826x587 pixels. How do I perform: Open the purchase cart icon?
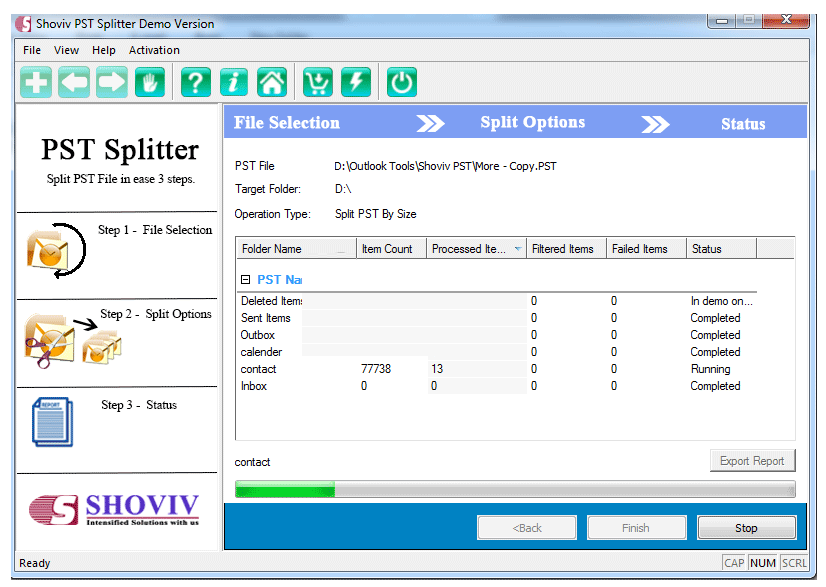pos(317,82)
